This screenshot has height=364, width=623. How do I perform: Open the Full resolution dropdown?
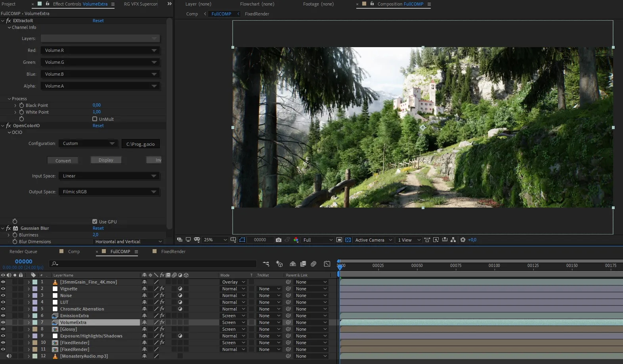(x=318, y=240)
